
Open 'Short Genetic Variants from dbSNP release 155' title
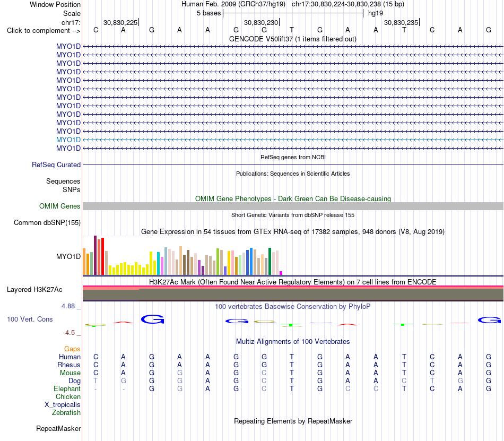point(293,215)
